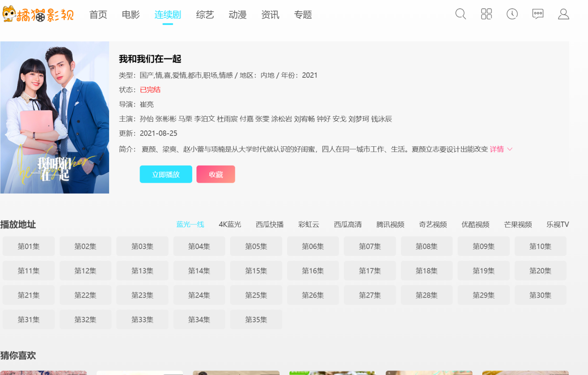Play episode 第01集
588x375 pixels.
coord(28,246)
